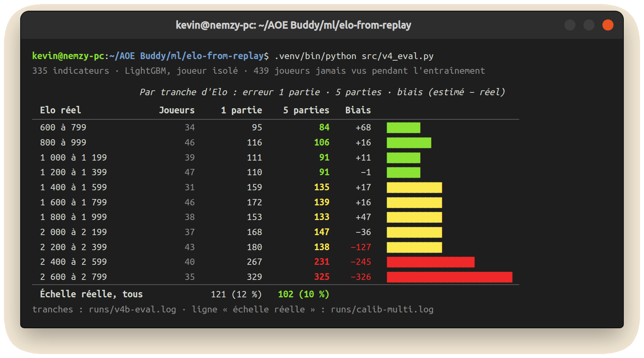Click the green total '102 (10 %)'

click(303, 294)
